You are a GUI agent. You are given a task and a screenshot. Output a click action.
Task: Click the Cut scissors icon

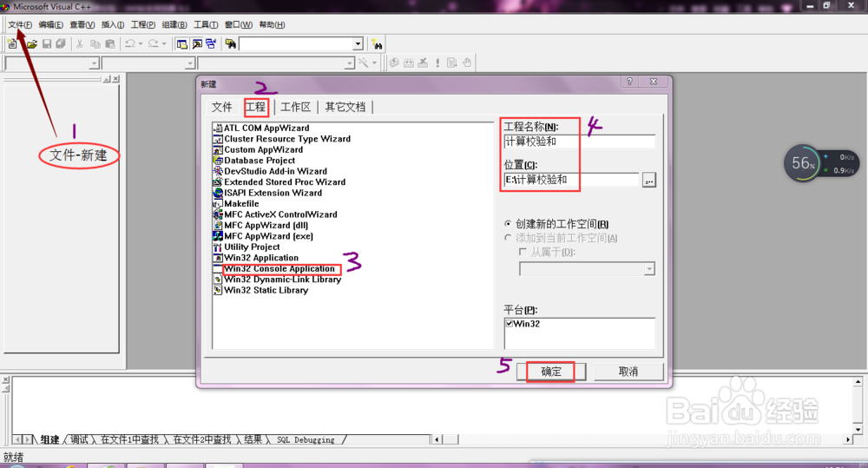point(80,43)
